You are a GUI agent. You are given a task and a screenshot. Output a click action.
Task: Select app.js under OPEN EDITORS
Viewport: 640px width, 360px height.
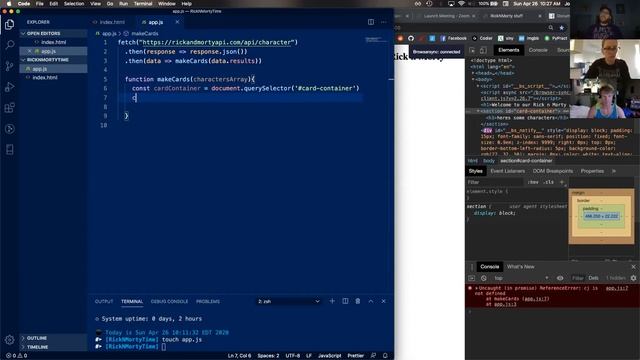pyautogui.click(x=48, y=51)
